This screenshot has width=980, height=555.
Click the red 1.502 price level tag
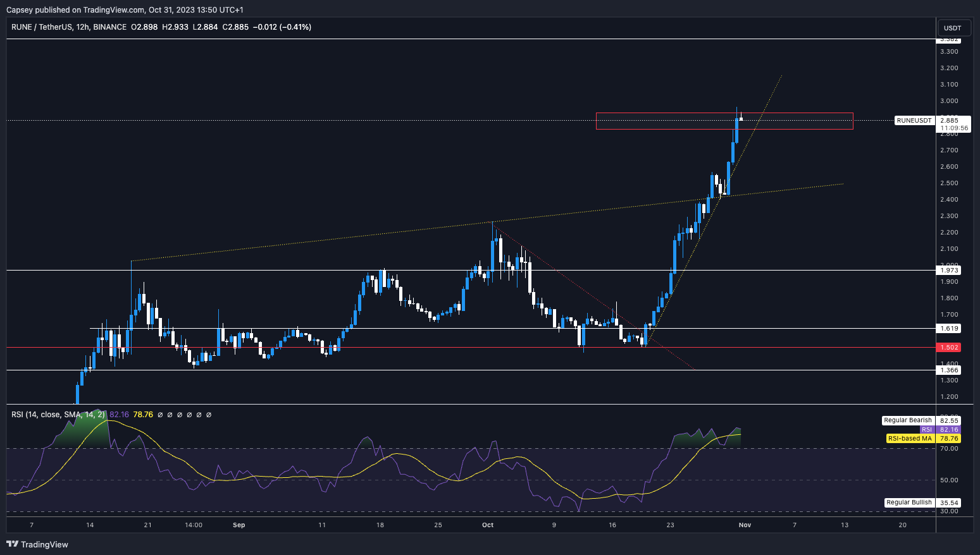point(949,347)
